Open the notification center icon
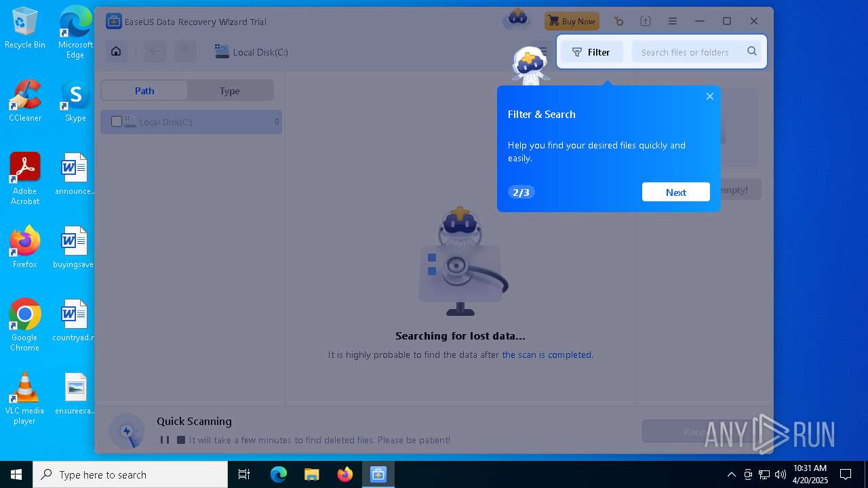868x488 pixels. coord(846,474)
